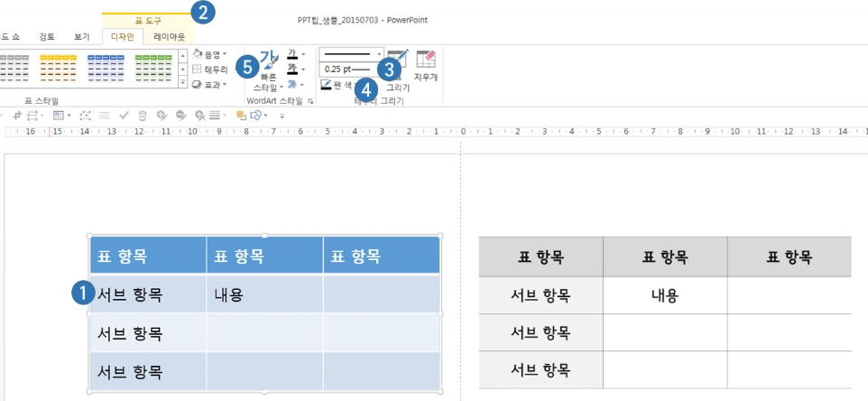The image size is (868, 401).
Task: Click the 표 도구 contextual tab header
Action: [x=147, y=21]
